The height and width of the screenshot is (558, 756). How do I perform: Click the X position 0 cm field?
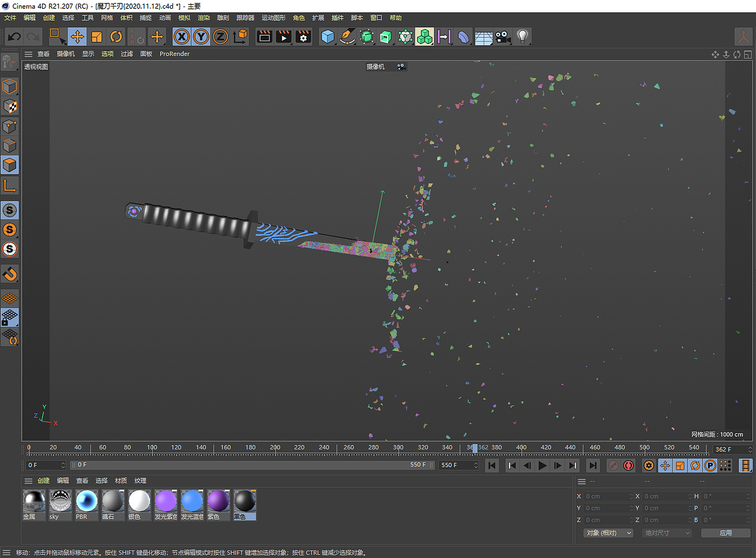[x=608, y=496]
